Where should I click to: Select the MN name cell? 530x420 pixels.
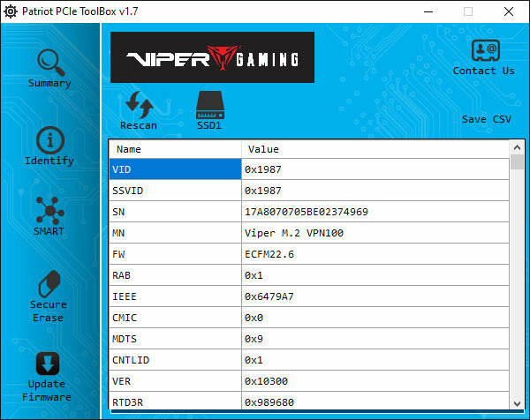[176, 233]
